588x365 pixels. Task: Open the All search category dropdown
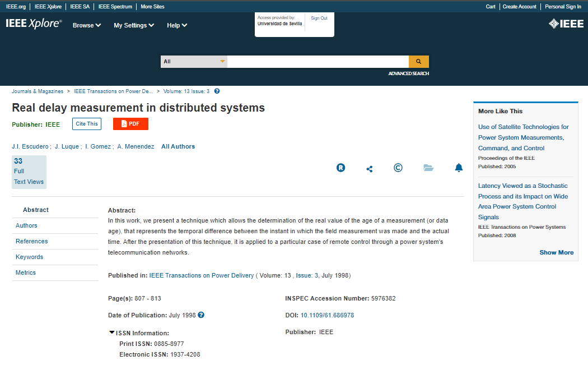point(194,62)
